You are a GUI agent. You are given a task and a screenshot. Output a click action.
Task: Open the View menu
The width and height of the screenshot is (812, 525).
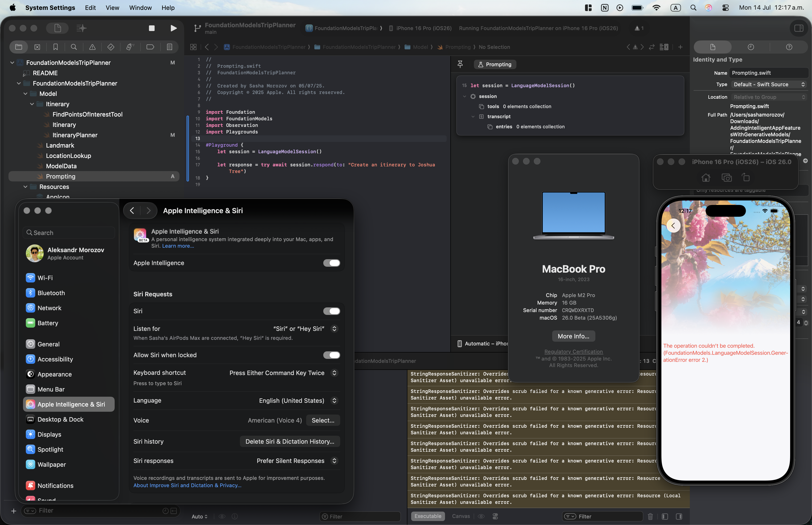coord(112,8)
